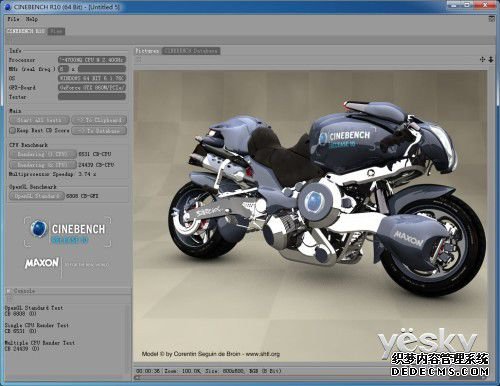Image resolution: width=500 pixels, height=386 pixels.
Task: Click the zoom picture icon beside pan arrows
Action: [491, 59]
